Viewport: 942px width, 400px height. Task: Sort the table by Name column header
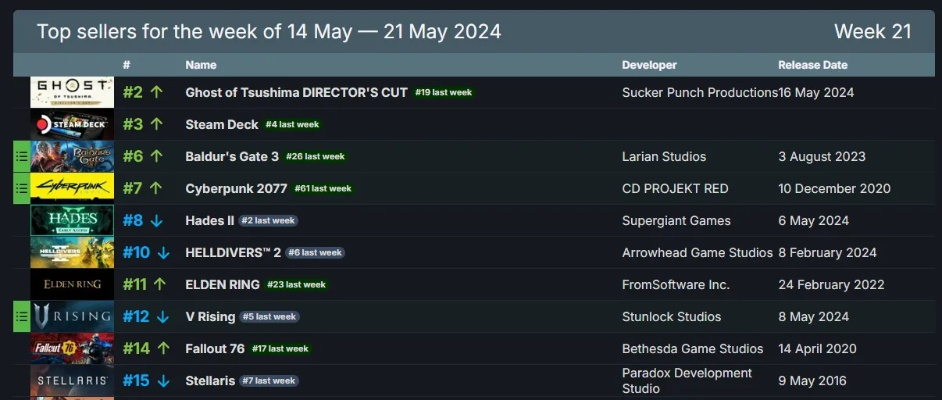click(201, 65)
